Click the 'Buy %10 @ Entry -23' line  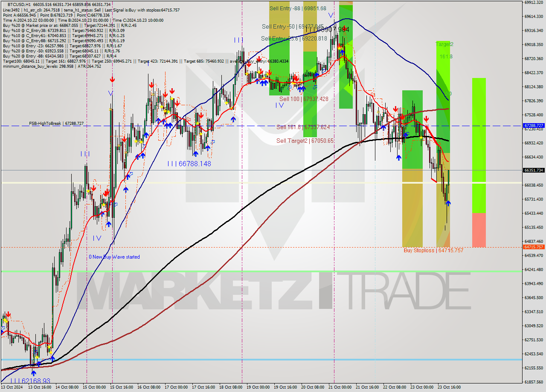pyautogui.click(x=62, y=46)
